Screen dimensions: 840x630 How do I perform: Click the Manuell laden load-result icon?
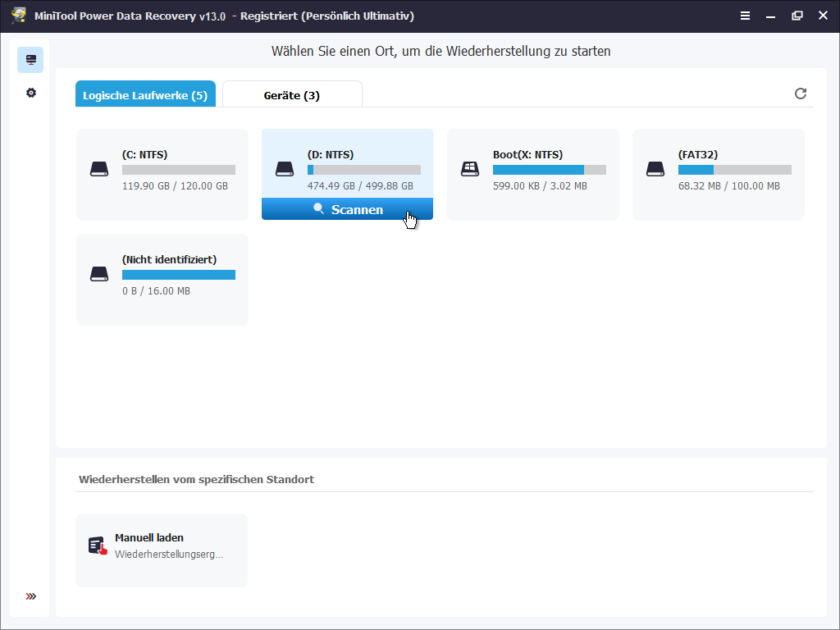click(98, 546)
